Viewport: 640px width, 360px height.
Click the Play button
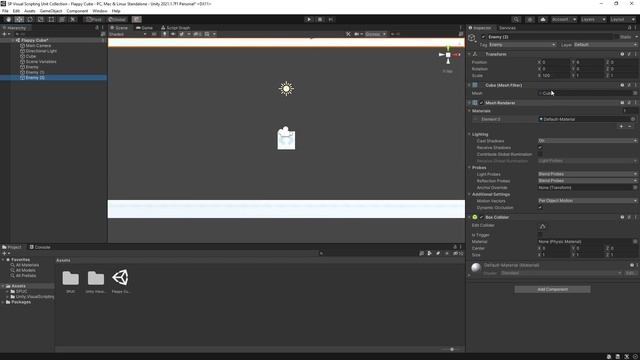pos(309,19)
